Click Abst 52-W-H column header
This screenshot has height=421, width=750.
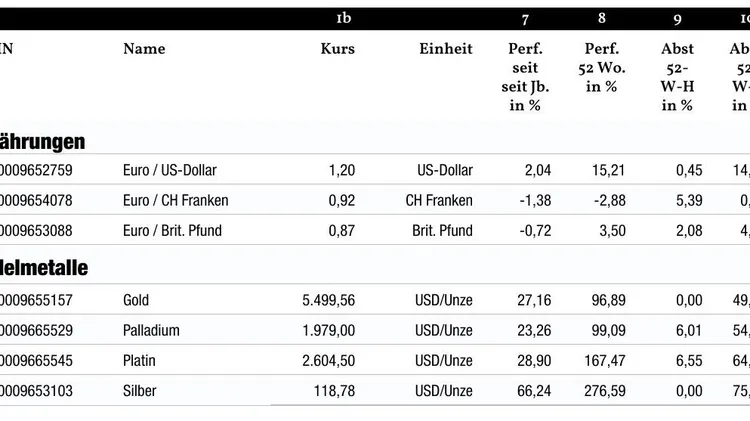(x=677, y=77)
